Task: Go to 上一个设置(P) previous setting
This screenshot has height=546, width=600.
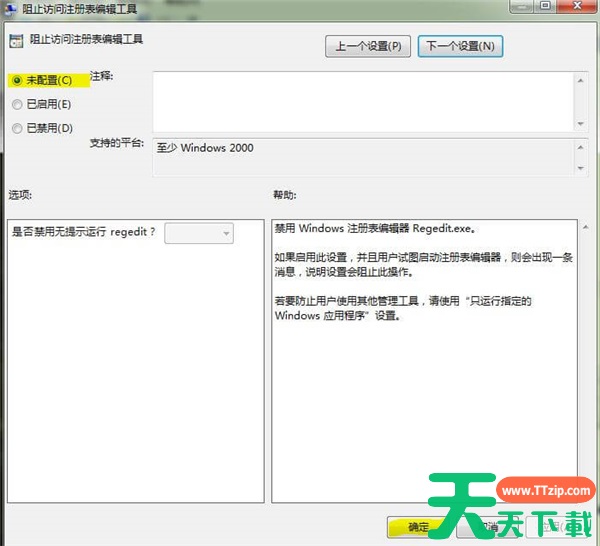Action: (368, 46)
